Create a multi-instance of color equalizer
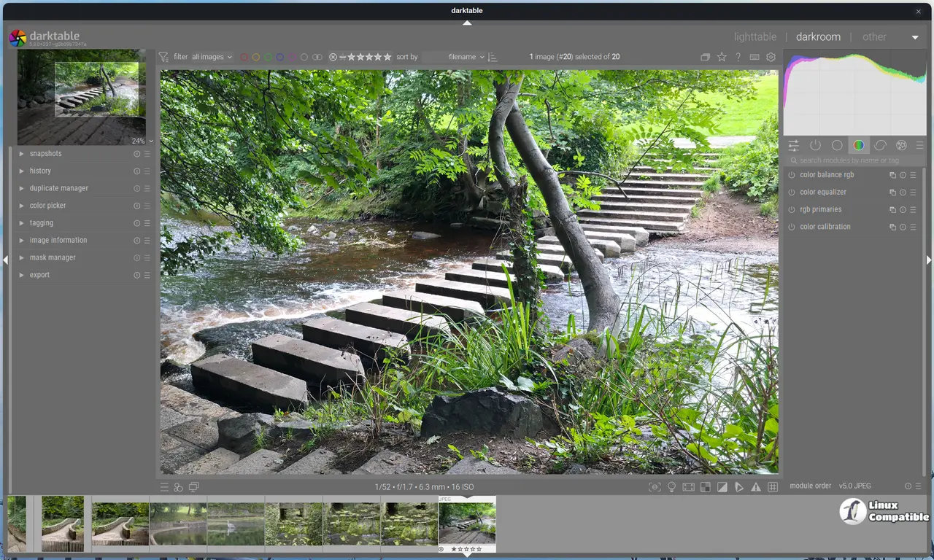The image size is (934, 560). point(892,192)
